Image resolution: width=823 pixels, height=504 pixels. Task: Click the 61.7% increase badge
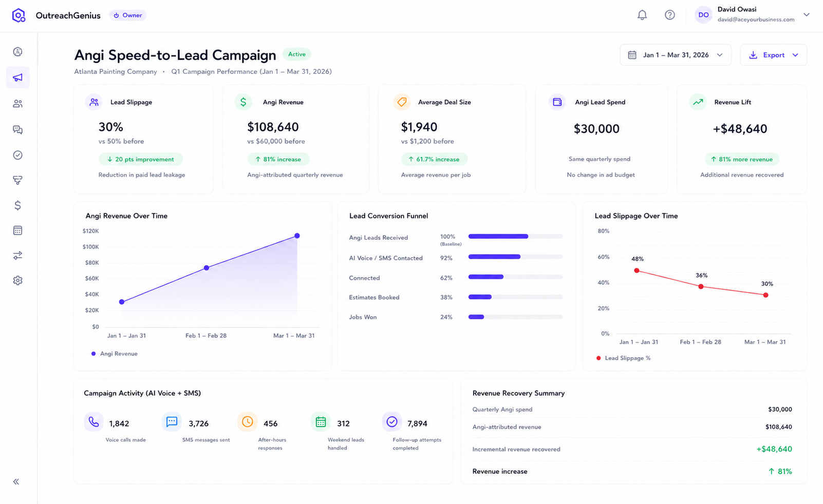pos(434,160)
